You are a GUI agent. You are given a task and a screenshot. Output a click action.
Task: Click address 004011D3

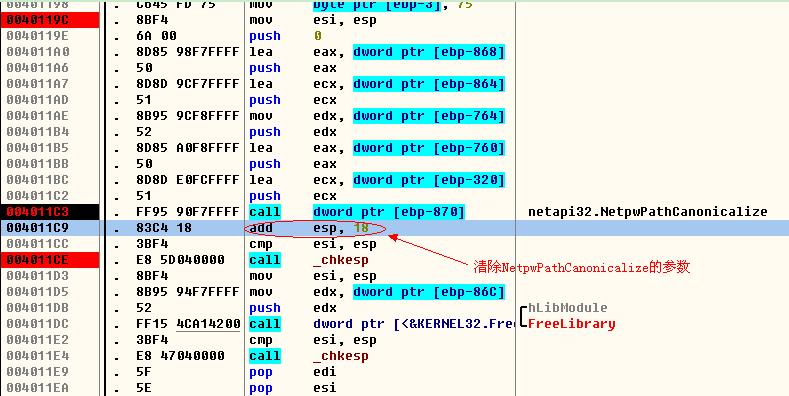pos(38,276)
